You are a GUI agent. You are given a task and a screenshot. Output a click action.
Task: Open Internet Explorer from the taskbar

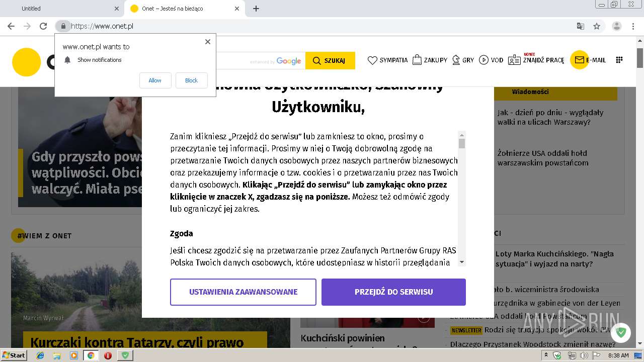pyautogui.click(x=41, y=355)
